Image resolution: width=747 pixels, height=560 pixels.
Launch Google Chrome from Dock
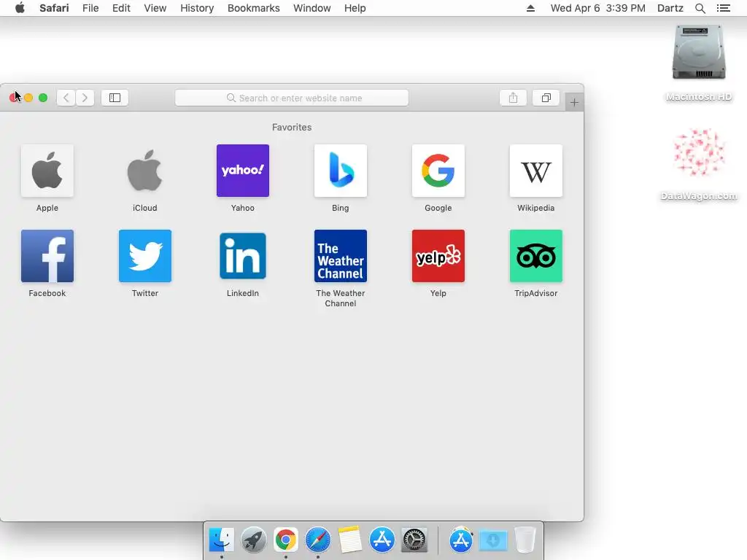click(x=285, y=540)
